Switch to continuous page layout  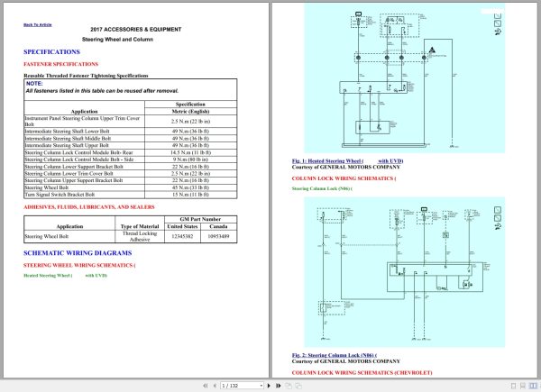click(523, 386)
